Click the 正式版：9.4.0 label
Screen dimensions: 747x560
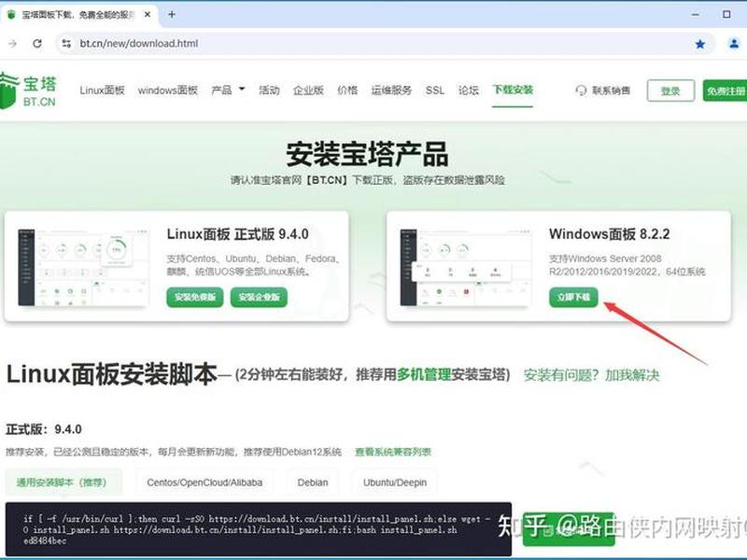(x=44, y=429)
